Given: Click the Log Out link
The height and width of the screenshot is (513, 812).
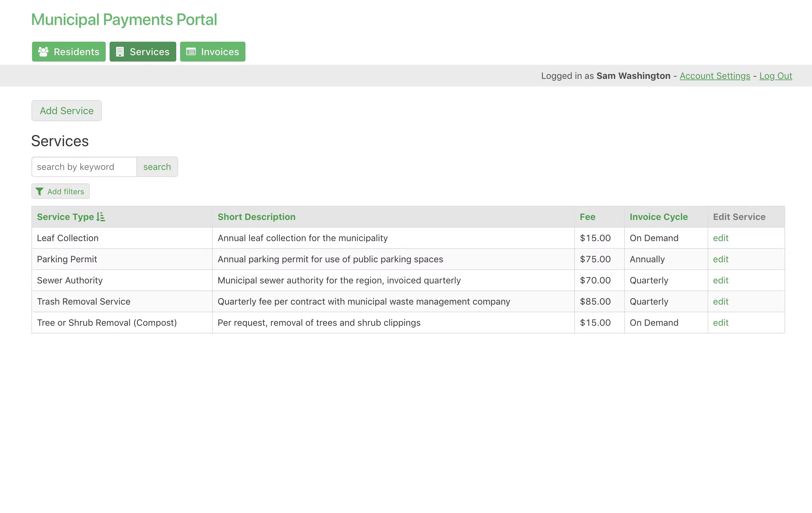Looking at the screenshot, I should click(x=775, y=76).
